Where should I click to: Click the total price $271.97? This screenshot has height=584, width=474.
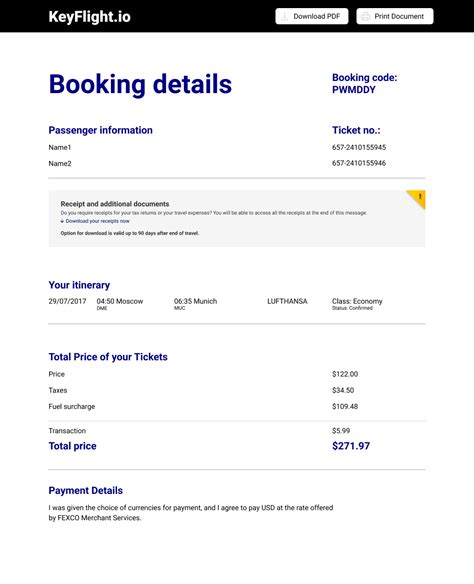(x=351, y=446)
